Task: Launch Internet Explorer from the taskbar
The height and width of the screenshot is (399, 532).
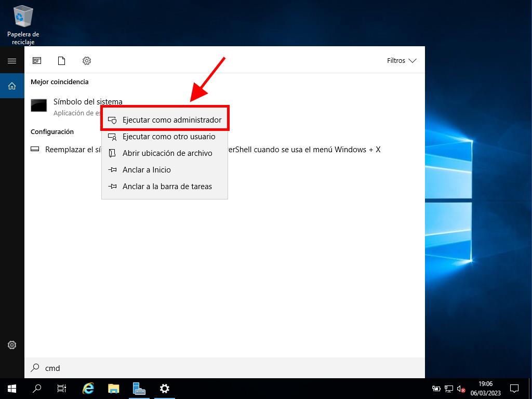Action: [88, 388]
